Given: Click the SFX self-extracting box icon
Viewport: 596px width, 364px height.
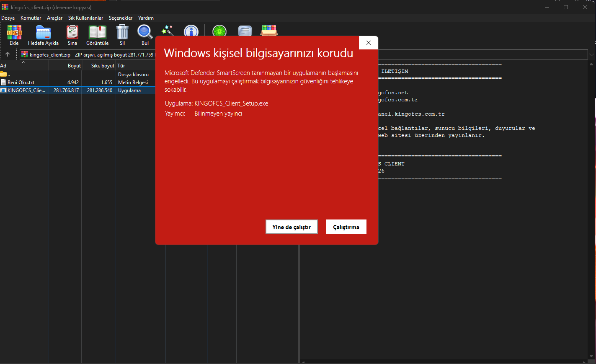Looking at the screenshot, I should coord(269,31).
